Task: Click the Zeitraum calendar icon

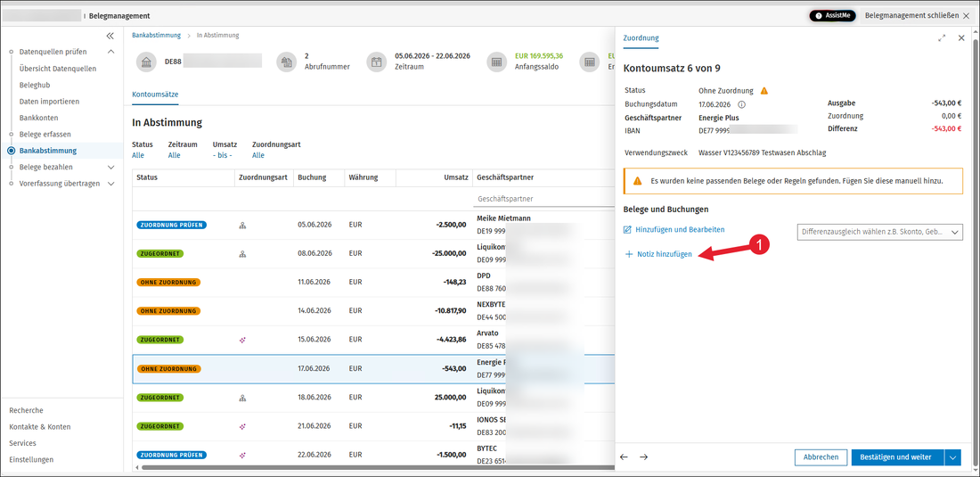Action: coord(376,62)
